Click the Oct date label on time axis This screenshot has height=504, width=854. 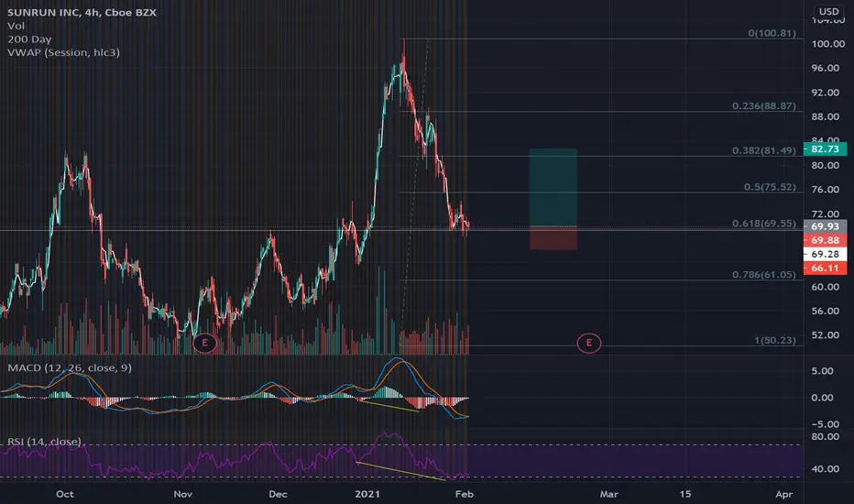65,494
